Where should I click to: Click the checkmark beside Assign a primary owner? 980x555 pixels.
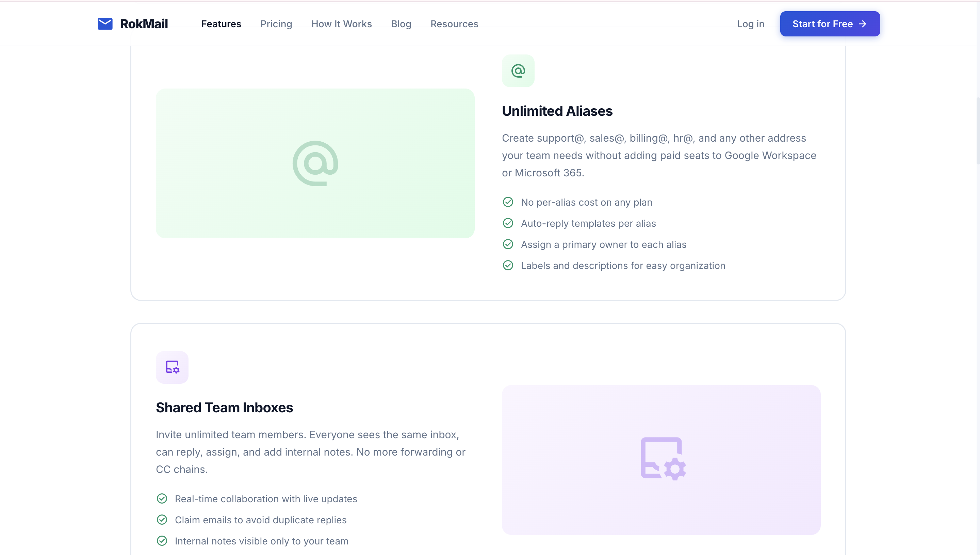point(508,244)
